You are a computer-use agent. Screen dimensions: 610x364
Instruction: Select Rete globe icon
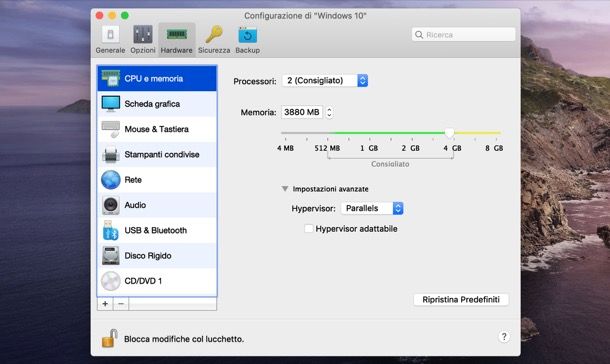(111, 180)
